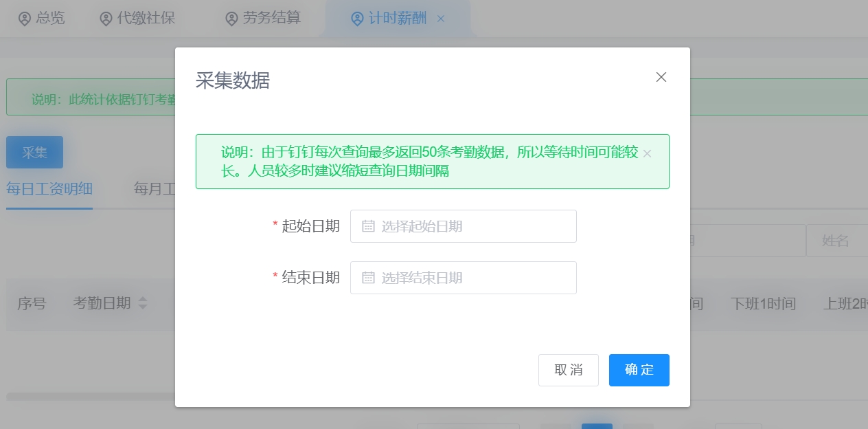This screenshot has width=868, height=429.
Task: Confirm data collection with 确定 button
Action: [x=639, y=370]
